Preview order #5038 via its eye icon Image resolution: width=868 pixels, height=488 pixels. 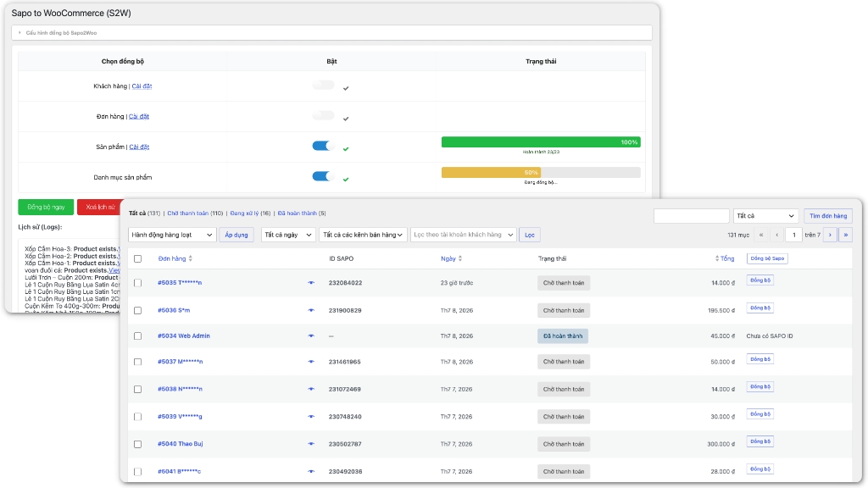[311, 389]
